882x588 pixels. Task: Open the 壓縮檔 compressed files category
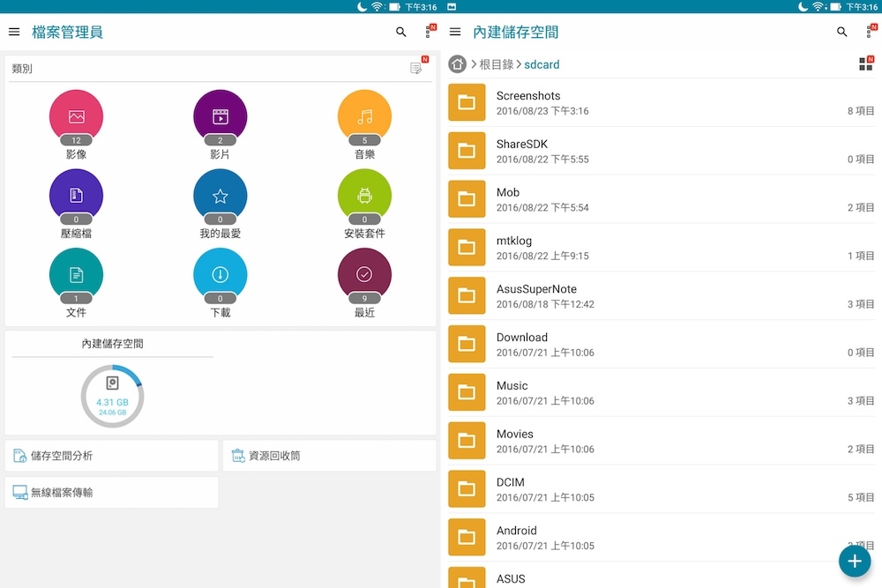76,197
